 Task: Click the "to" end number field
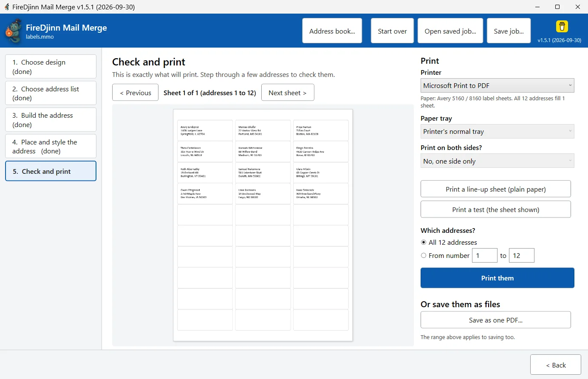point(522,255)
